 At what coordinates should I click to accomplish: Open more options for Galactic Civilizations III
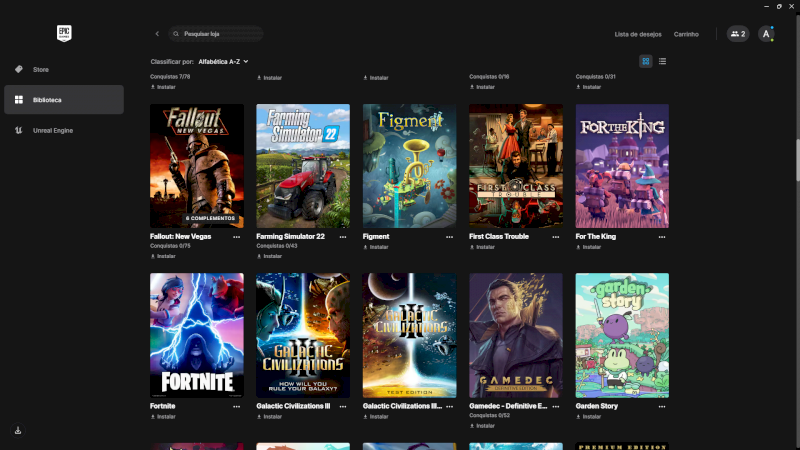[343, 407]
